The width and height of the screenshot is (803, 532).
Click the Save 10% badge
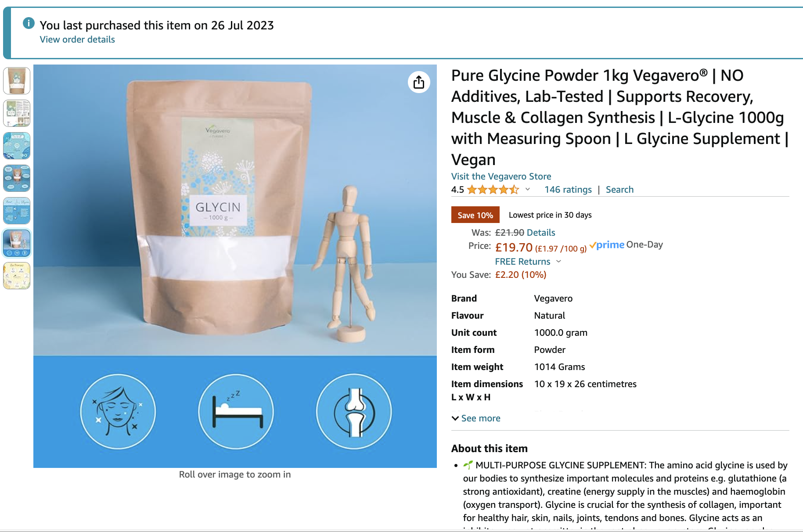(475, 215)
